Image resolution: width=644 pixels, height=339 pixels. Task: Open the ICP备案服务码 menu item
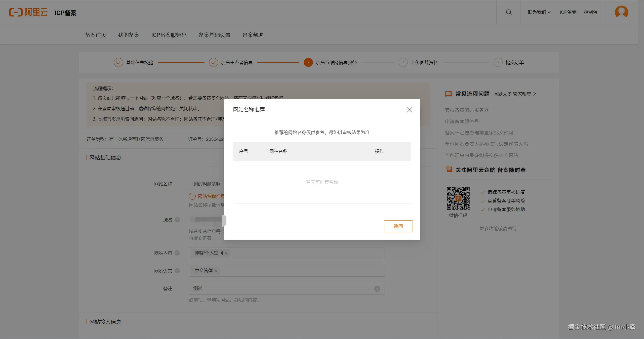pyautogui.click(x=169, y=35)
